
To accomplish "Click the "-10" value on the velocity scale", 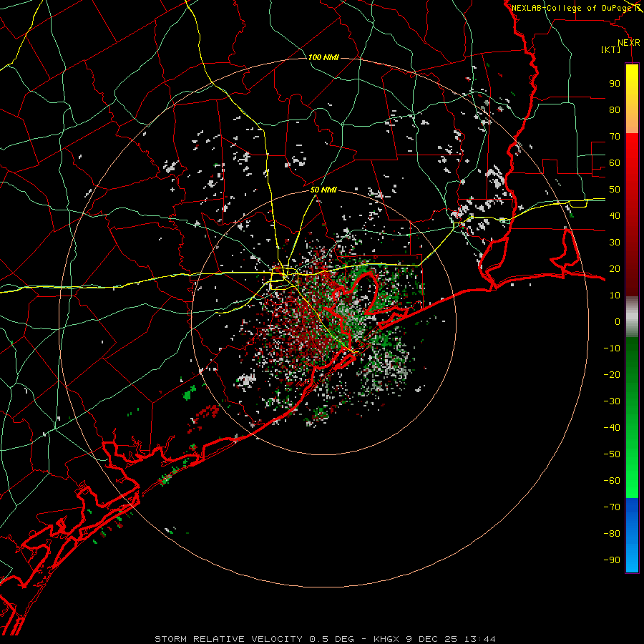I will click(x=612, y=348).
